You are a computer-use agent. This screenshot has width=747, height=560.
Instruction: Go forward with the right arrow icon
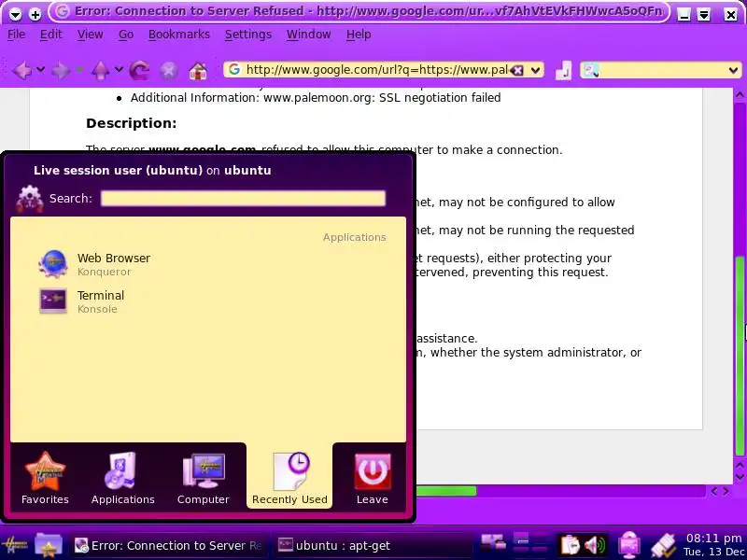pyautogui.click(x=61, y=71)
